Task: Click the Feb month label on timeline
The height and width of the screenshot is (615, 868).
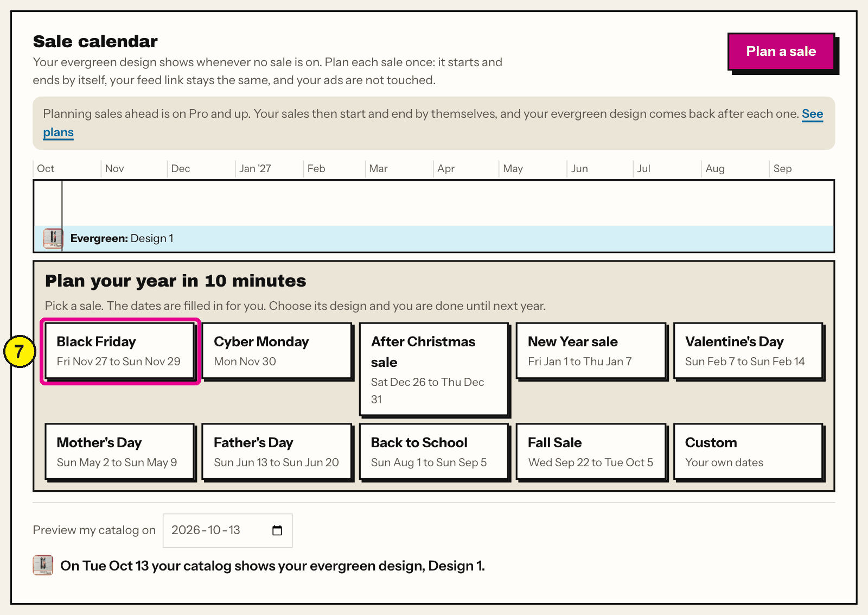Action: click(316, 169)
